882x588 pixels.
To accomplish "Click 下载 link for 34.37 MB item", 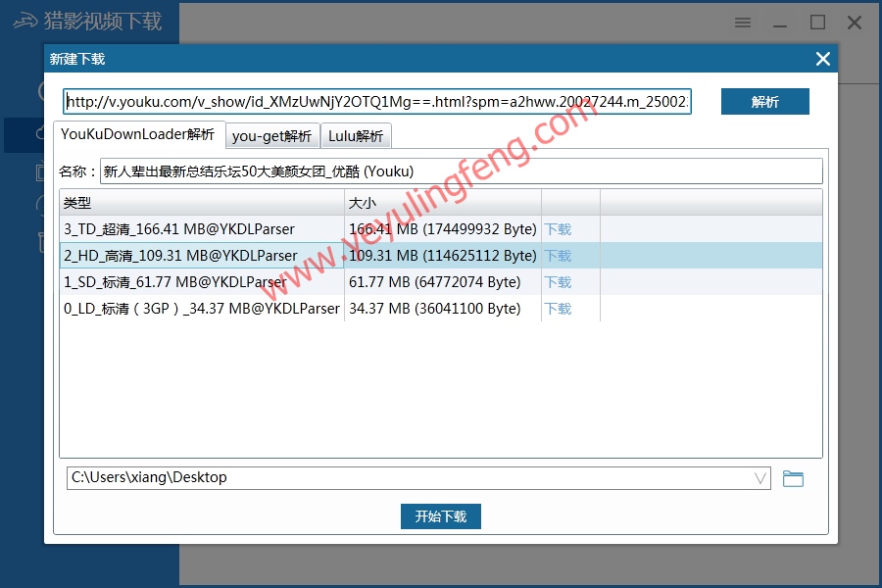I will (558, 309).
